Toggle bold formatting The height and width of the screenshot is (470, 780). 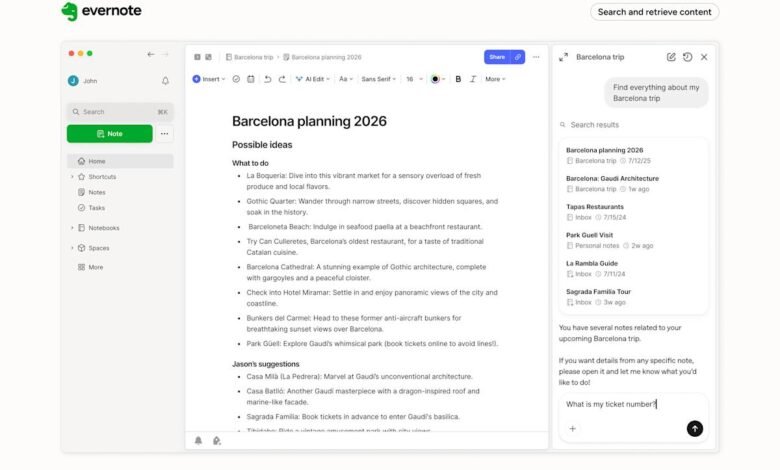coord(458,79)
